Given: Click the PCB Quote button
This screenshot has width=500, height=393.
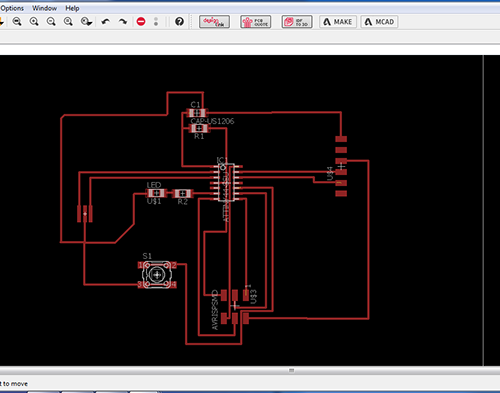Looking at the screenshot, I should pos(256,22).
